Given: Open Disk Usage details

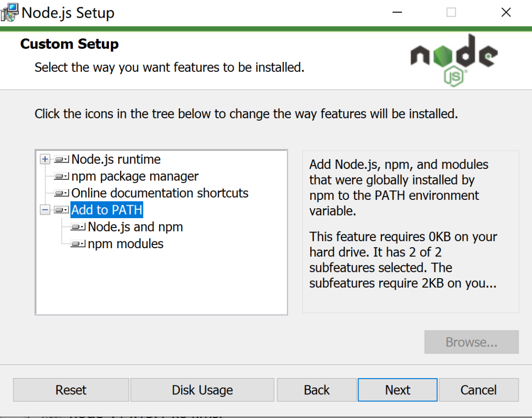Looking at the screenshot, I should tap(202, 390).
